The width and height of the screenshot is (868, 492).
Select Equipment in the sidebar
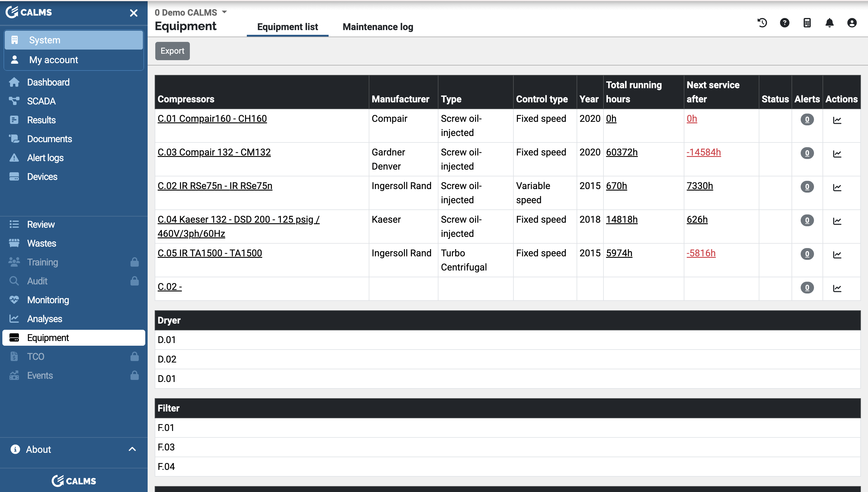click(74, 337)
